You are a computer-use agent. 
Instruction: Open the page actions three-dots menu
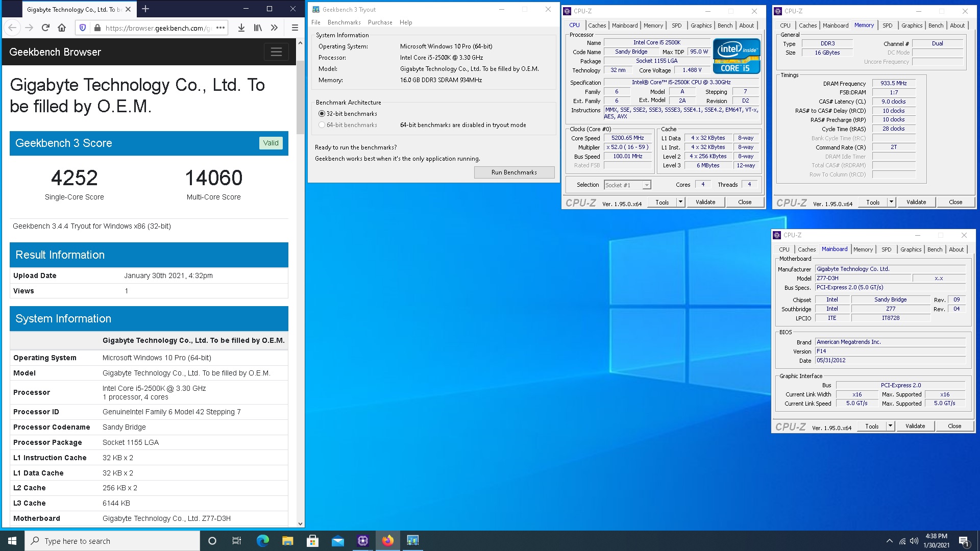pyautogui.click(x=220, y=28)
